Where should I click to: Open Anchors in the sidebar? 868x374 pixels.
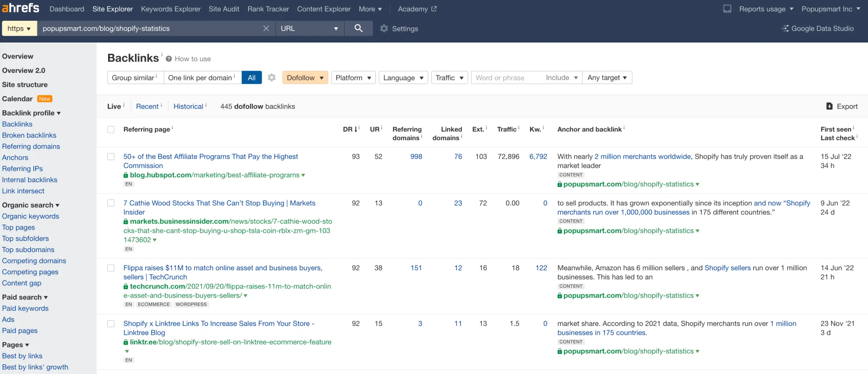pos(15,157)
